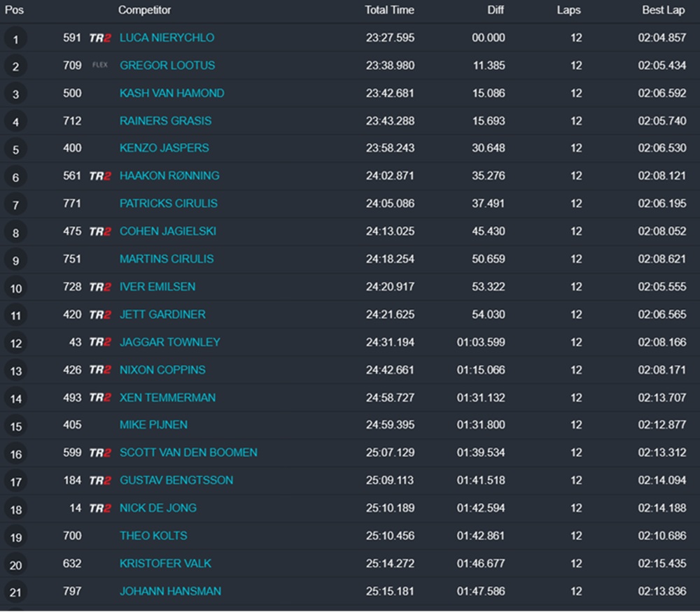Open Rainers Grasis rider profile
The image size is (700, 612).
click(x=165, y=121)
